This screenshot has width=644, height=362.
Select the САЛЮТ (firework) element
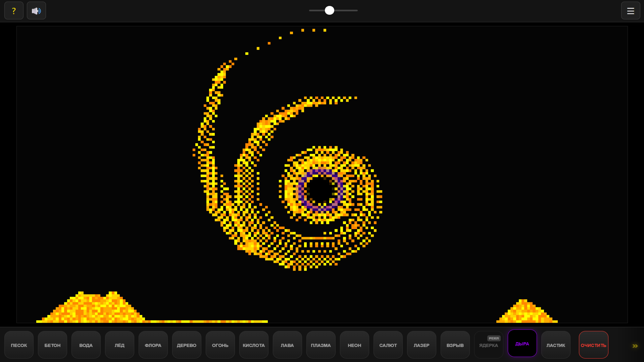point(388,345)
